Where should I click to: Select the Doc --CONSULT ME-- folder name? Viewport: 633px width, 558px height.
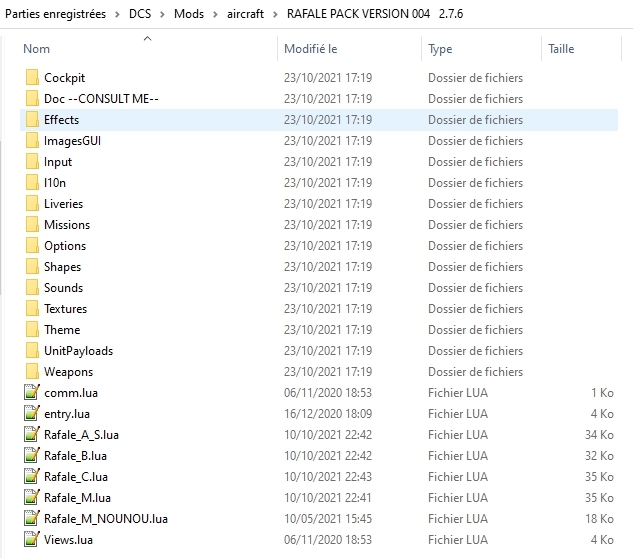[x=101, y=99]
